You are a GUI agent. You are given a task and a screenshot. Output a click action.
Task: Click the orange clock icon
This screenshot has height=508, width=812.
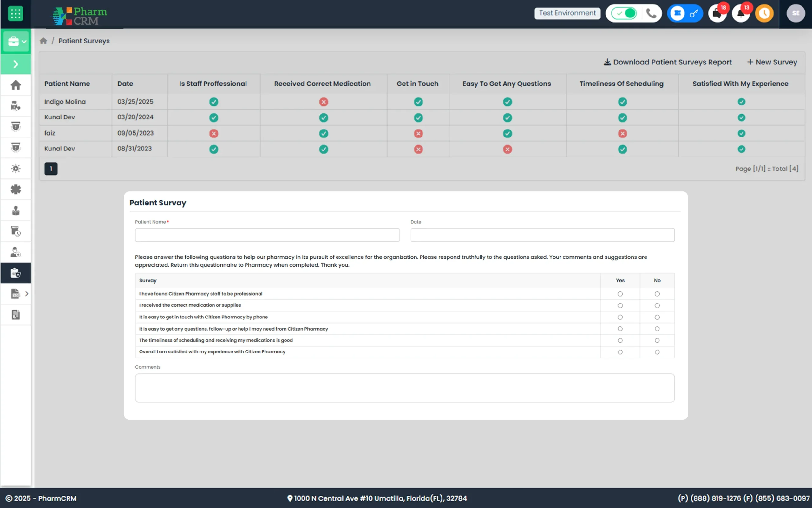[764, 13]
